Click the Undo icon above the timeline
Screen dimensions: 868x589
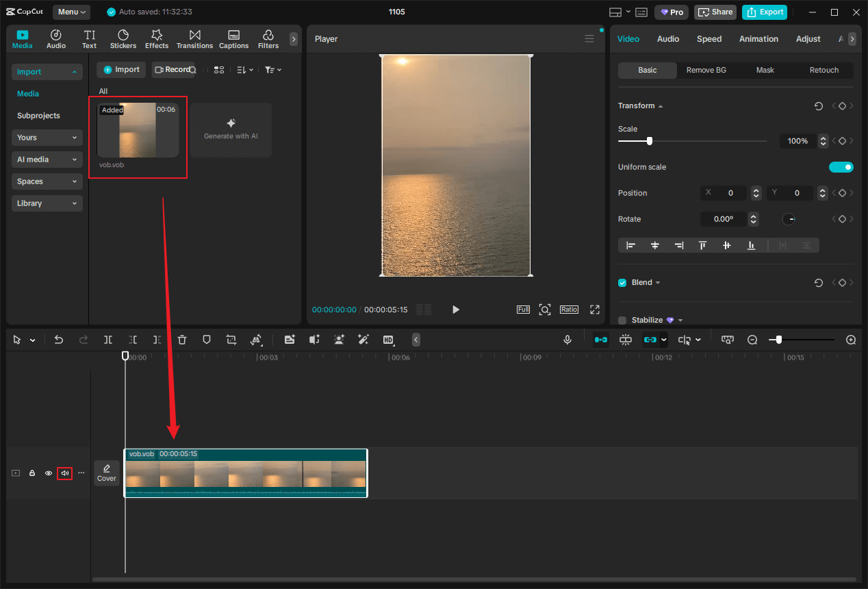pos(58,339)
